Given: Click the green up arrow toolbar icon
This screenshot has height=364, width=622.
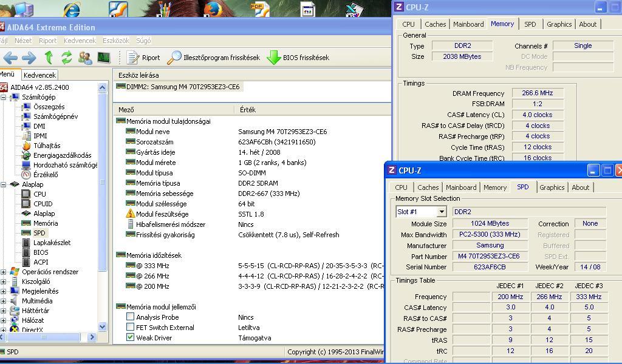Looking at the screenshot, I should [49, 58].
